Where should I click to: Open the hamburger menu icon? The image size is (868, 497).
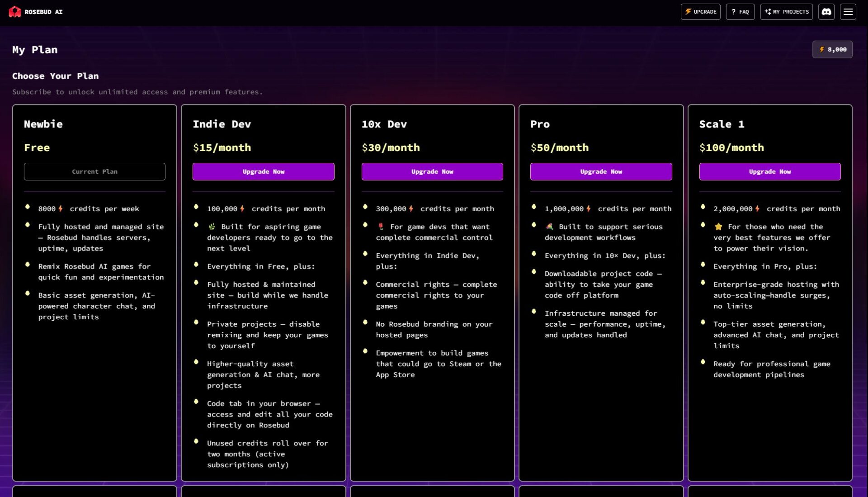tap(848, 12)
